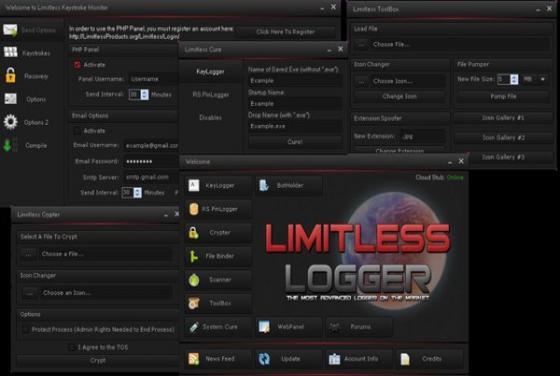Click the Update refresh icon
The height and width of the screenshot is (376, 560).
tap(264, 359)
